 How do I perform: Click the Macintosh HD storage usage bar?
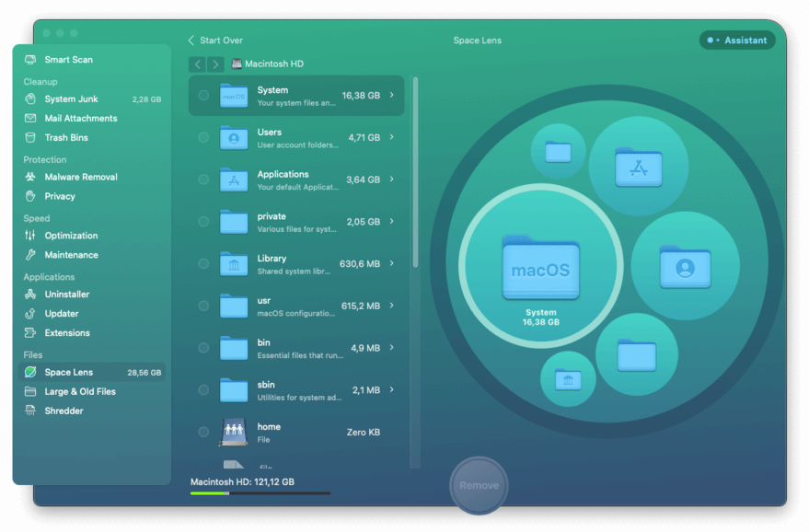(260, 493)
